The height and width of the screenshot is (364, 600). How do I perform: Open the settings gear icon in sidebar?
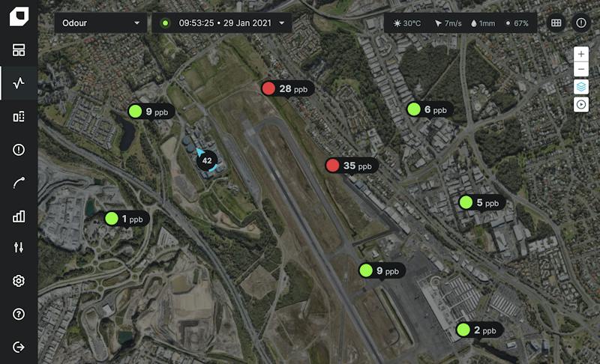(18, 281)
